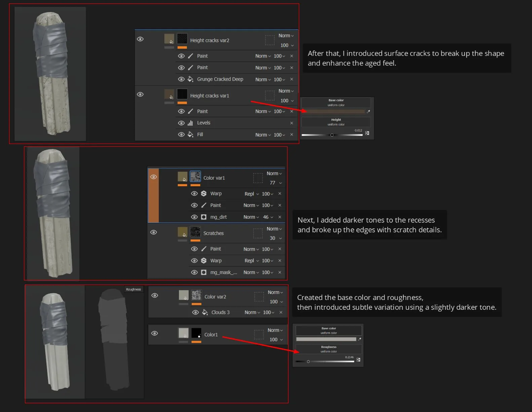
Task: Click the Paint brush icon under Height cracks var1
Action: [x=190, y=111]
